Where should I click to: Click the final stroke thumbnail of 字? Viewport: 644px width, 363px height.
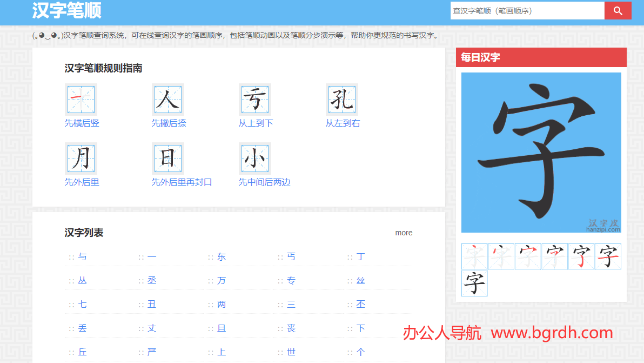(474, 283)
